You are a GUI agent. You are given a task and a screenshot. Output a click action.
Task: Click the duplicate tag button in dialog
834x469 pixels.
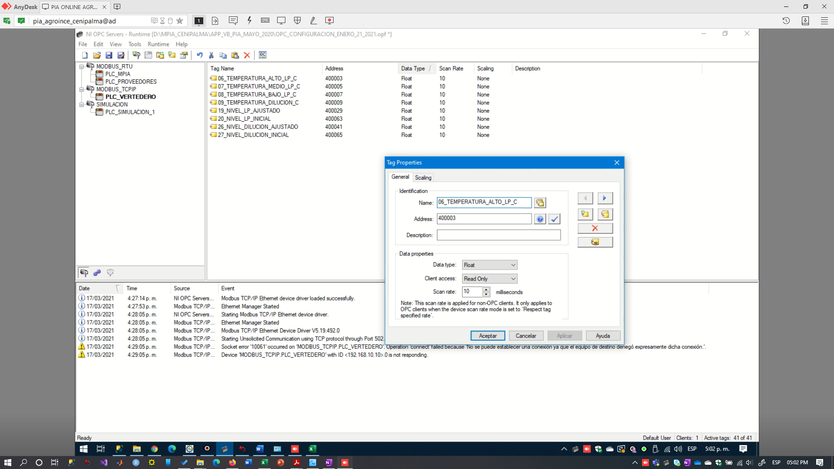[604, 214]
